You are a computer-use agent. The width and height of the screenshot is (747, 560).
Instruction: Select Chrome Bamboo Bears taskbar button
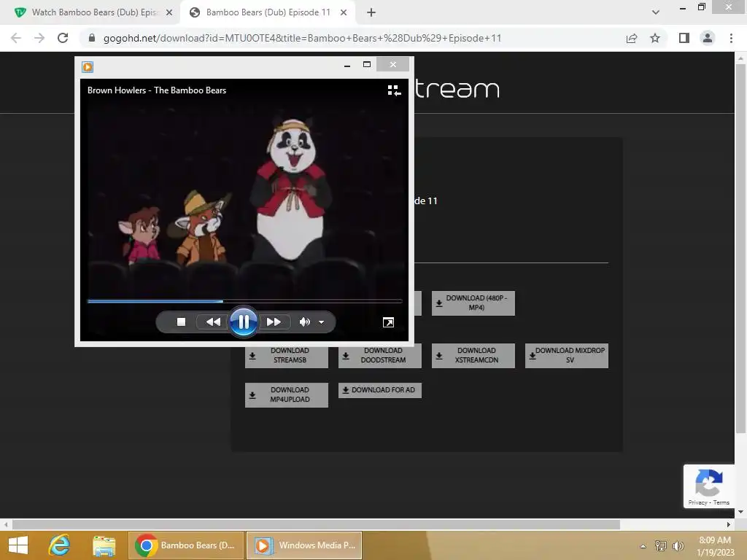tap(186, 545)
